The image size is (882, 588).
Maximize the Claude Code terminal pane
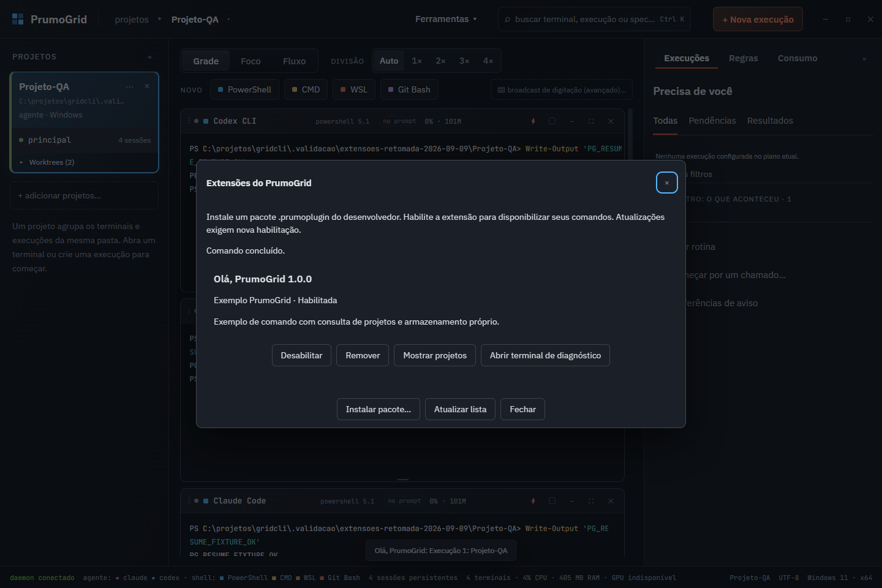pos(591,501)
